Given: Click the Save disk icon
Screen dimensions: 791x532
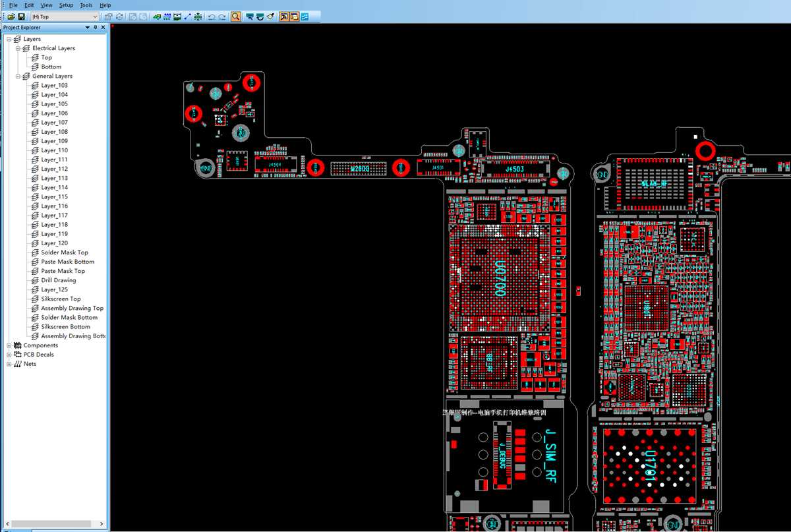Looking at the screenshot, I should point(21,16).
